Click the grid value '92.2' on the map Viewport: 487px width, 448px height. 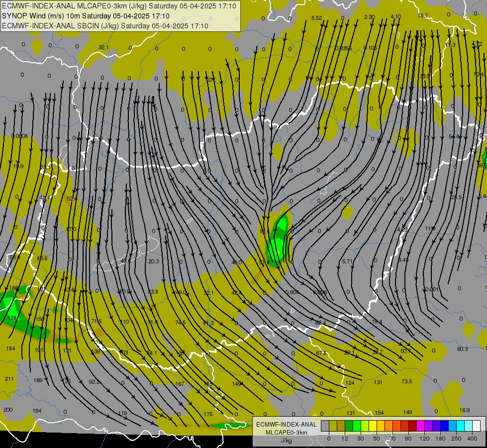coord(94,382)
